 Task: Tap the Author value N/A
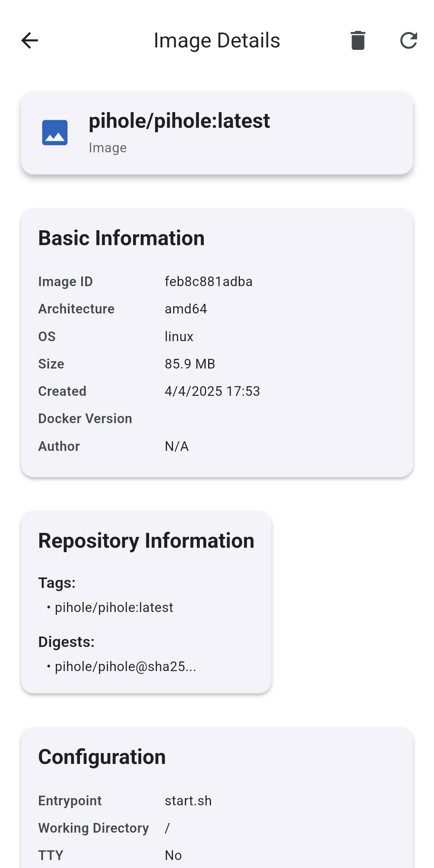pyautogui.click(x=176, y=446)
